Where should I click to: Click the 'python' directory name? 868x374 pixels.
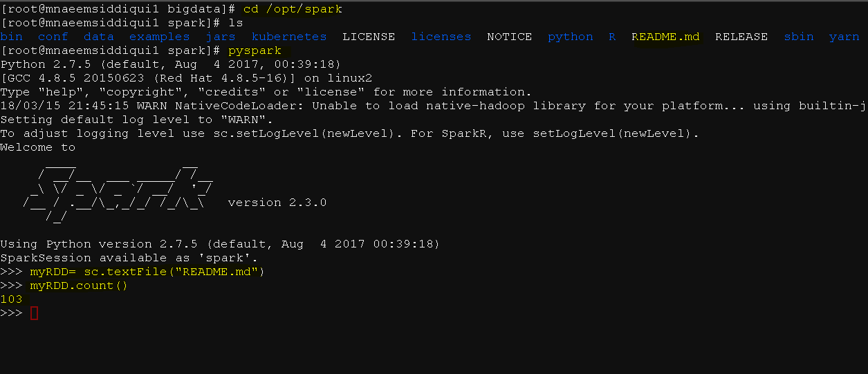tap(571, 37)
